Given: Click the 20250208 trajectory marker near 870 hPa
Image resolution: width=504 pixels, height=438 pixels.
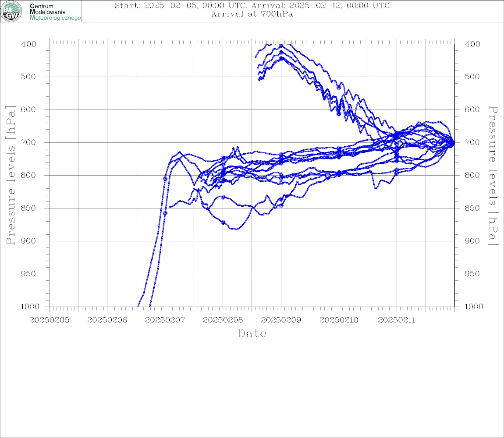Looking at the screenshot, I should (x=223, y=223).
